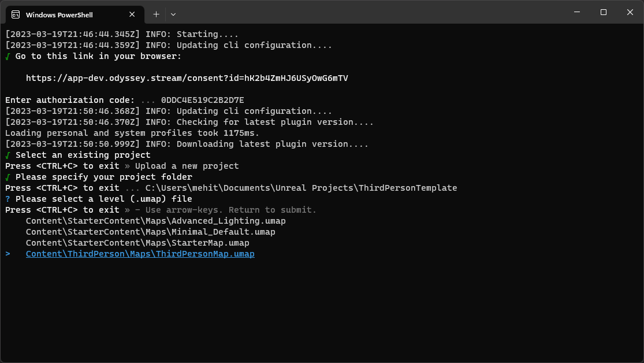Click 'Checking for latest plugin version' log line
Image resolution: width=644 pixels, height=363 pixels.
point(189,122)
